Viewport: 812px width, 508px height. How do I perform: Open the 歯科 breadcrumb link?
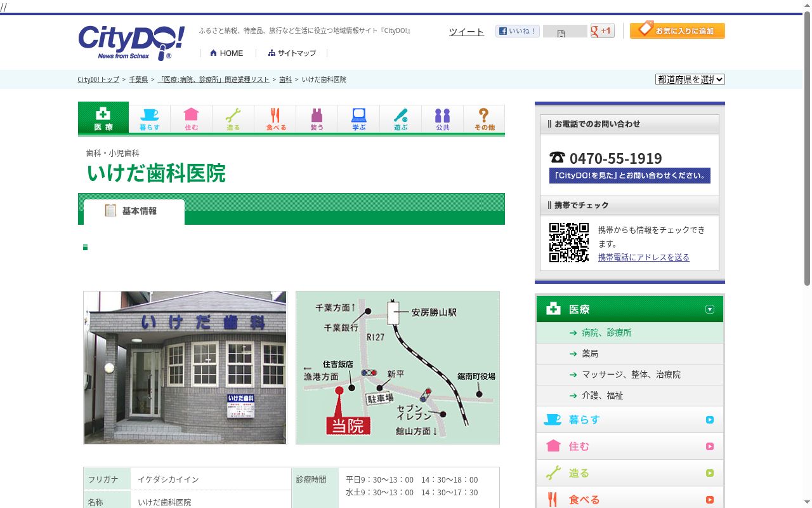tap(285, 79)
